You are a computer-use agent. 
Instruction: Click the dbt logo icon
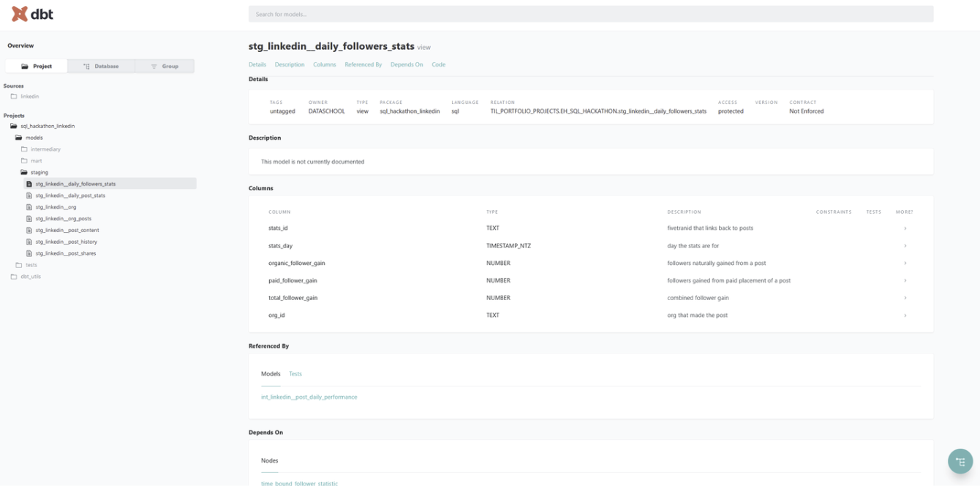(x=20, y=14)
